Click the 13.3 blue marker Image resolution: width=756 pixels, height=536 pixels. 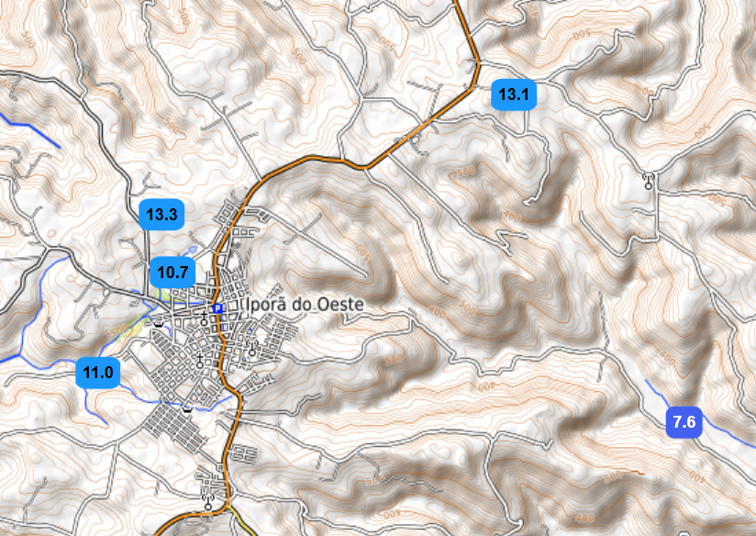point(162,215)
